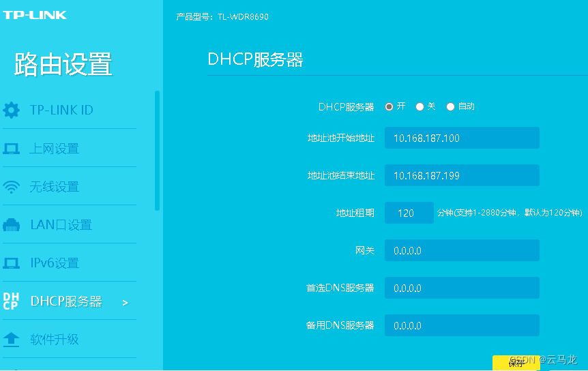This screenshot has width=588, height=371.
Task: Open the 上网设置 menu item
Action: tap(70, 149)
